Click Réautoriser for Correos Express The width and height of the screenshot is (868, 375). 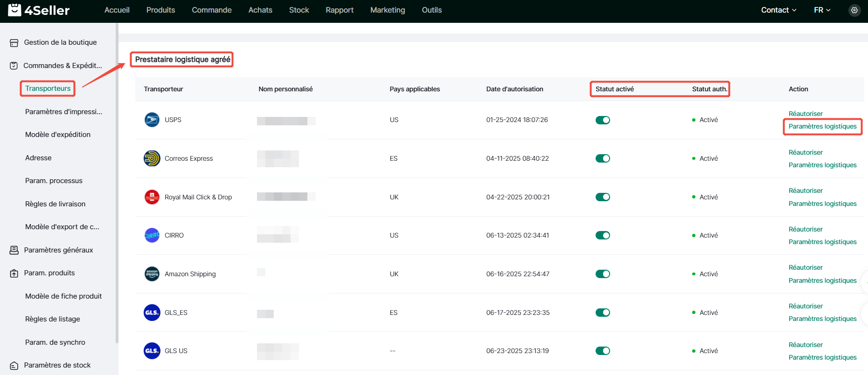click(x=806, y=152)
